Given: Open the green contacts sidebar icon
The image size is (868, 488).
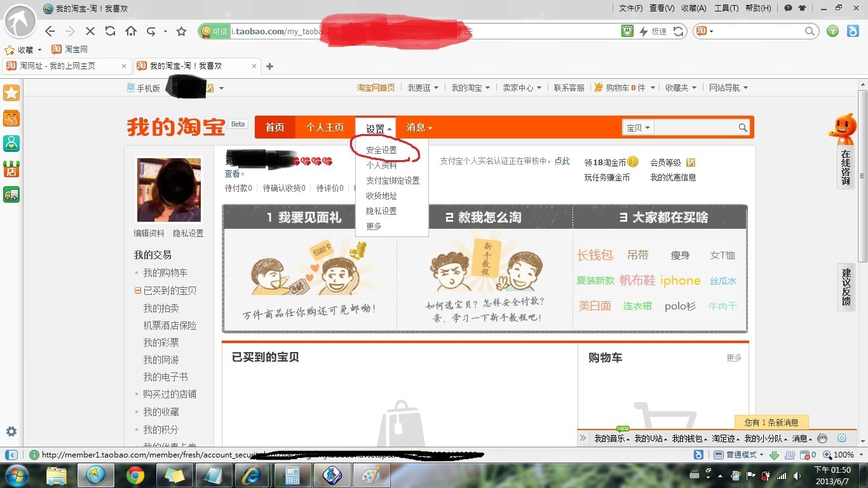Looking at the screenshot, I should pyautogui.click(x=11, y=144).
